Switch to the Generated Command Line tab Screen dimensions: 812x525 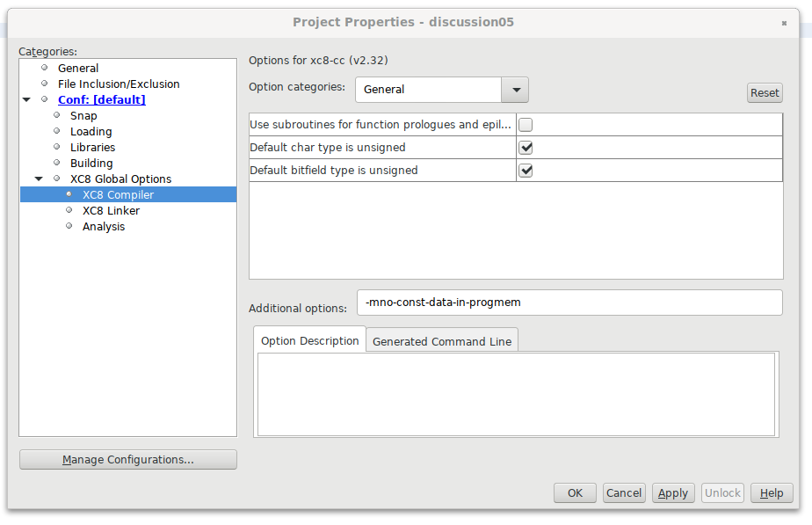(442, 341)
